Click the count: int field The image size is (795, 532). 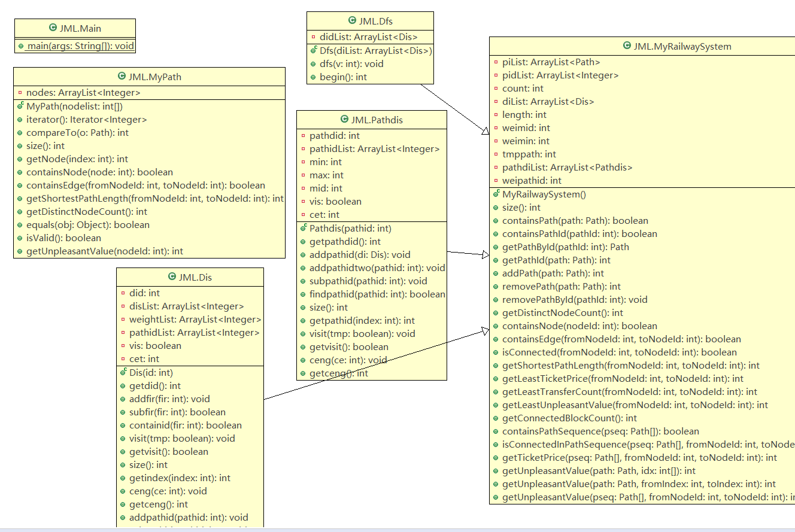(x=523, y=88)
